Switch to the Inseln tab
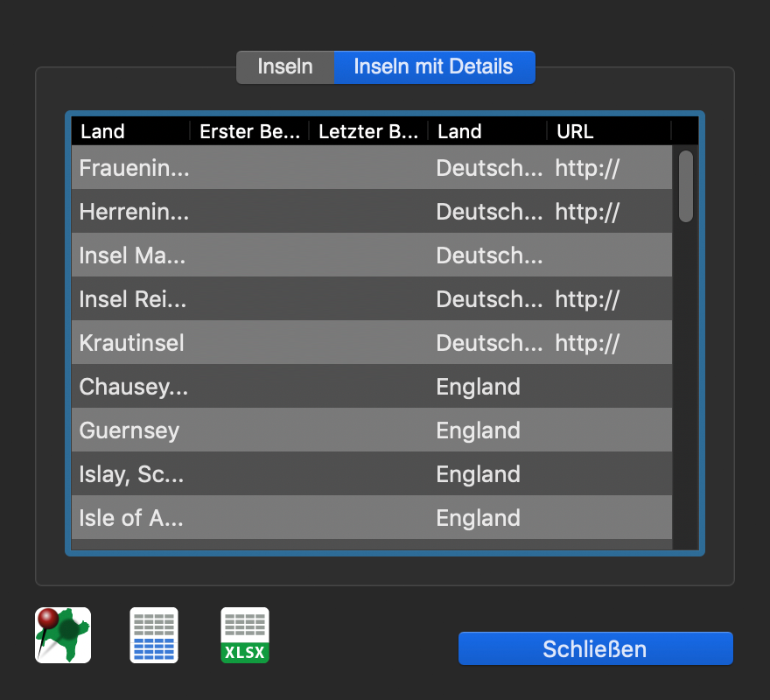Image resolution: width=770 pixels, height=700 pixels. coord(285,66)
